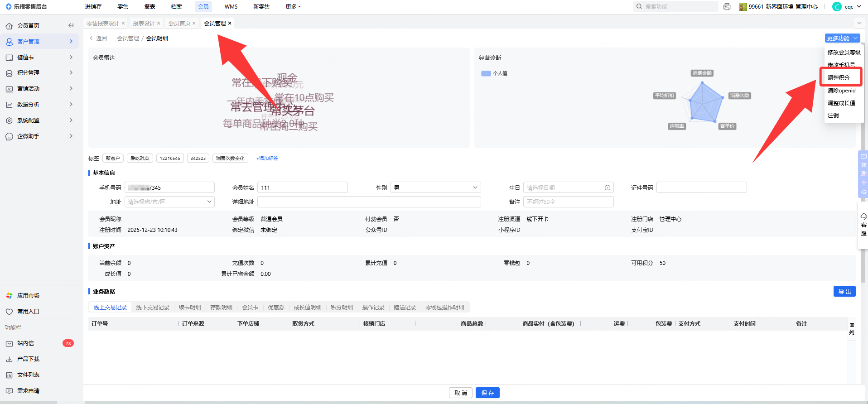Click the search magnifier icon
Viewport: 868px width, 404px height.
pyautogui.click(x=639, y=6)
